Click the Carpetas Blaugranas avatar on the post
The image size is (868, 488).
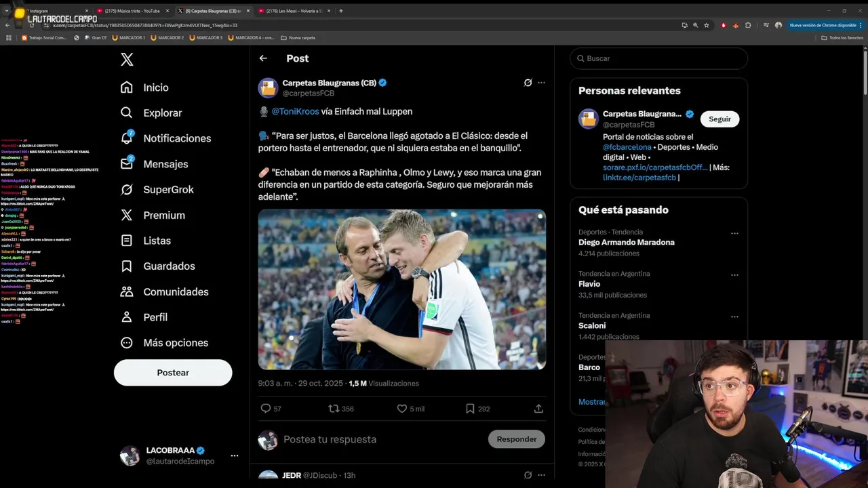[268, 88]
